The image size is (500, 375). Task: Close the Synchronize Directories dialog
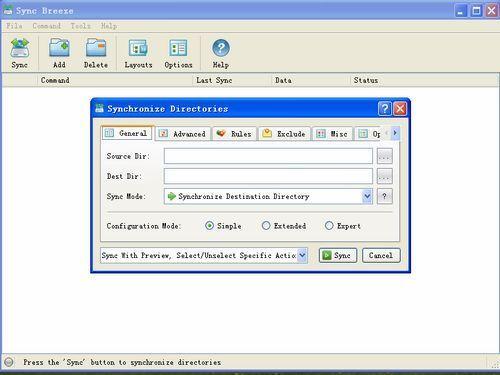click(400, 109)
